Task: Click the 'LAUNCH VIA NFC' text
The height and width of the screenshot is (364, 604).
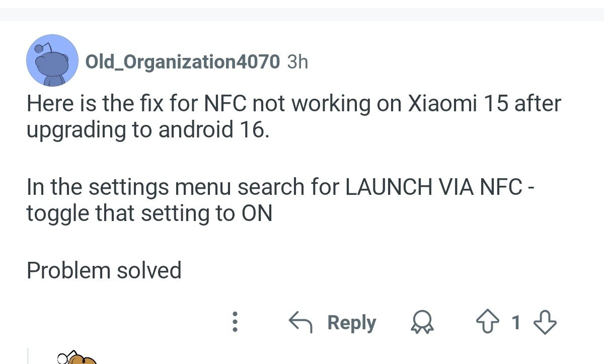Action: pos(433,187)
